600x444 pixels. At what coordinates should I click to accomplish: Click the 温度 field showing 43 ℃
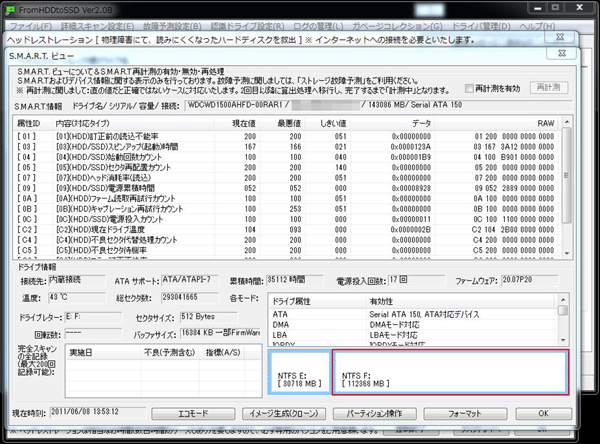tap(77, 297)
